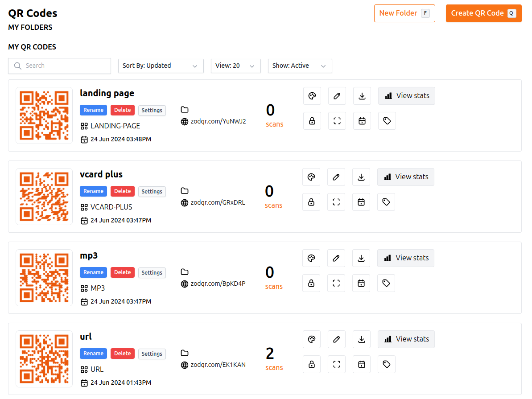Viewport: 532px width, 399px height.
Task: Open Settings for url
Action: point(152,354)
